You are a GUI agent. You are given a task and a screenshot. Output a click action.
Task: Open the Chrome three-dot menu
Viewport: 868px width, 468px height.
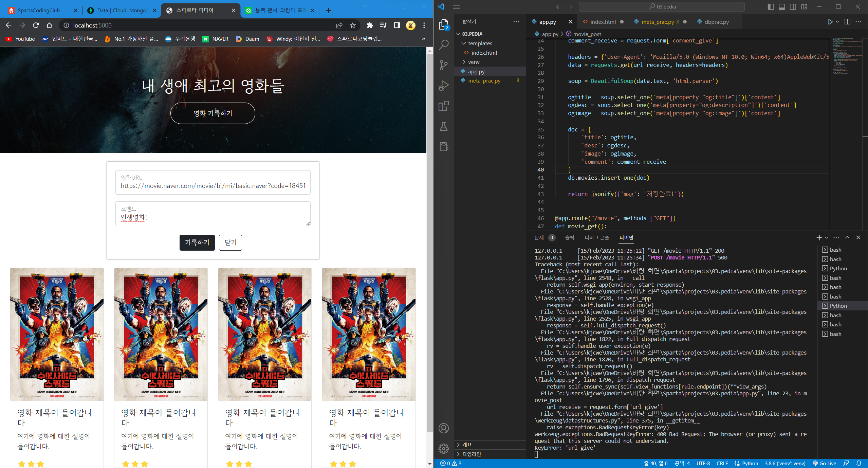tap(424, 25)
